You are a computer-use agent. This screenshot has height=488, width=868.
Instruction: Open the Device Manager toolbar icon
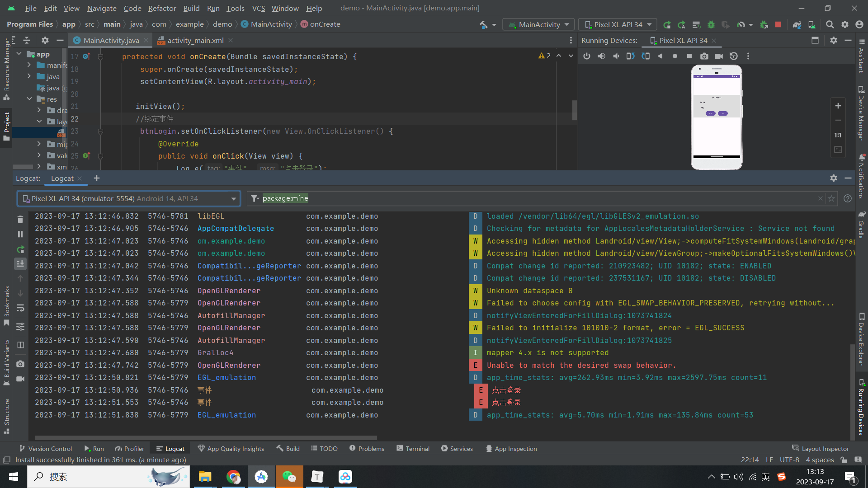pos(812,24)
